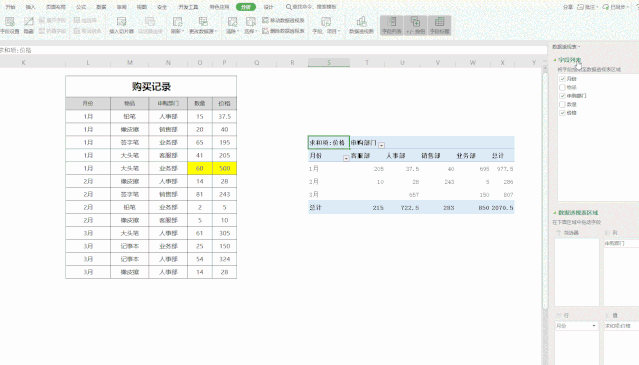Open the 清除 dropdown arrow
Viewport: 639px width, 365px height.
238,31
